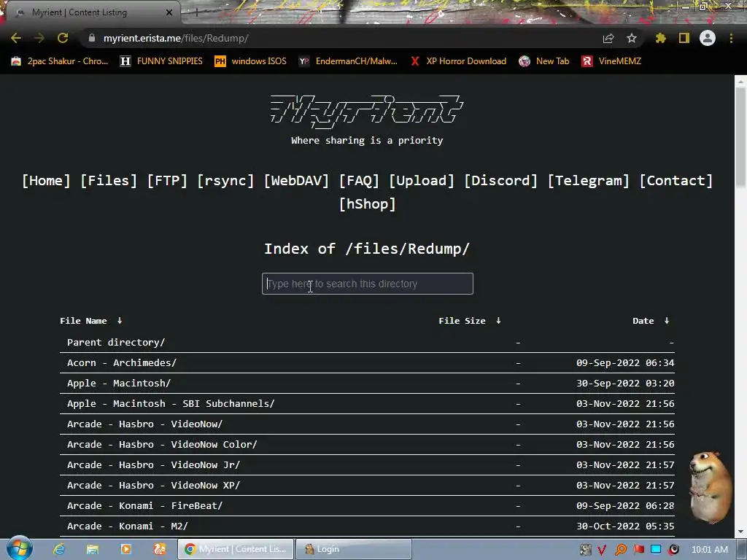
Task: Open the [Contact] navigation link
Action: pos(676,181)
